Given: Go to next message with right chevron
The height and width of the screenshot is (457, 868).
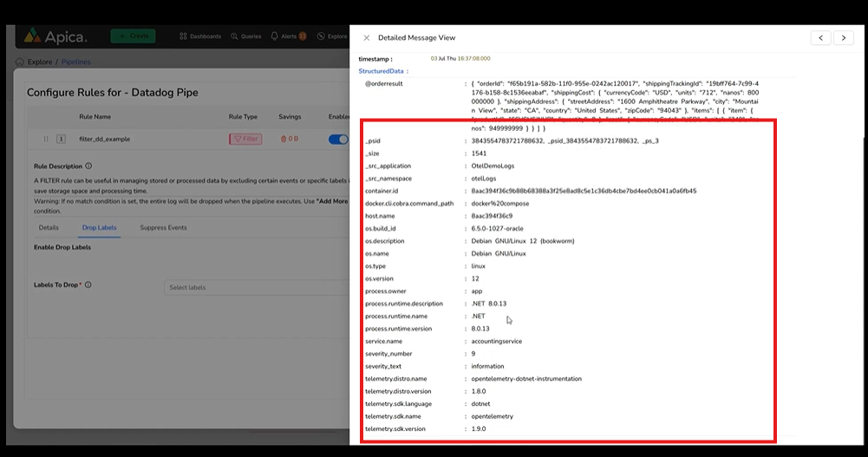Looking at the screenshot, I should point(844,38).
